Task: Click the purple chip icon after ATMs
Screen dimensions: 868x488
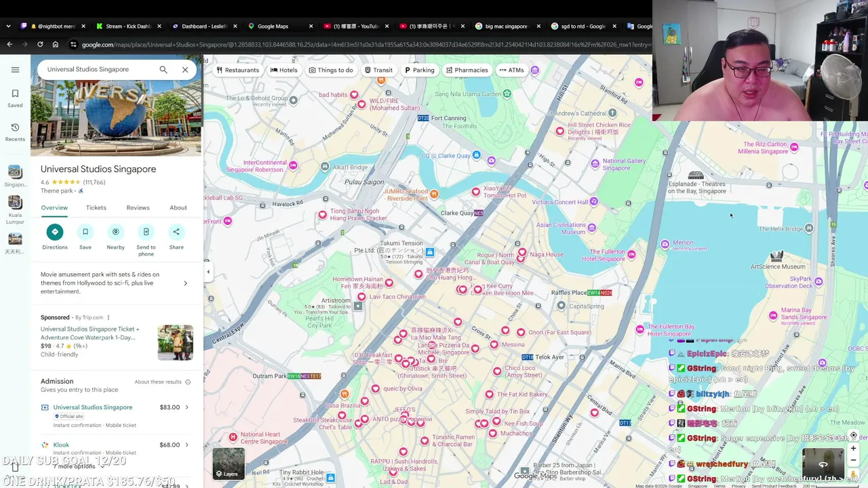Action: point(535,70)
